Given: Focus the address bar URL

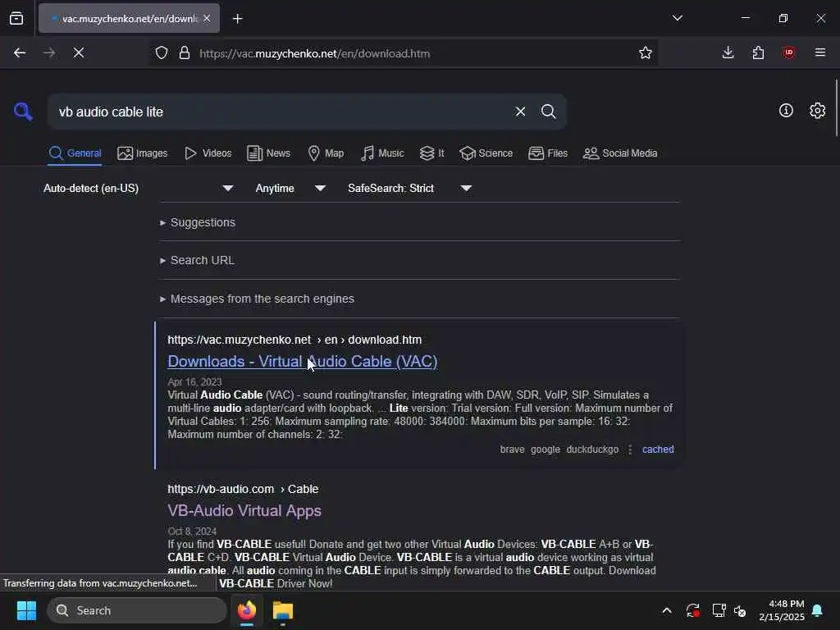Looking at the screenshot, I should 315,53.
